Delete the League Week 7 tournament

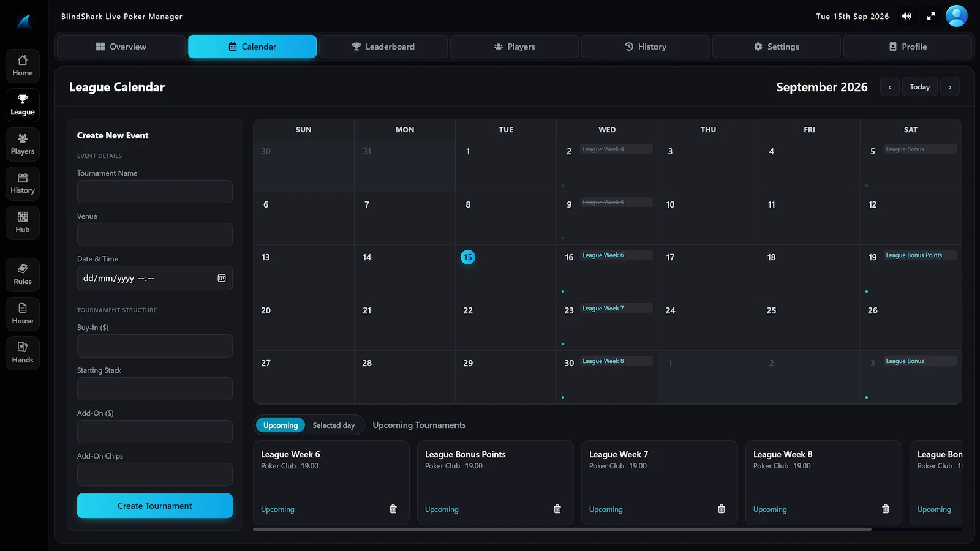[x=722, y=509]
